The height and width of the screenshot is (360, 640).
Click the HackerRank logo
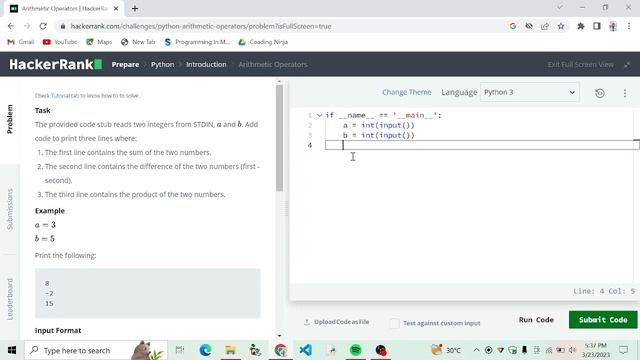point(56,64)
